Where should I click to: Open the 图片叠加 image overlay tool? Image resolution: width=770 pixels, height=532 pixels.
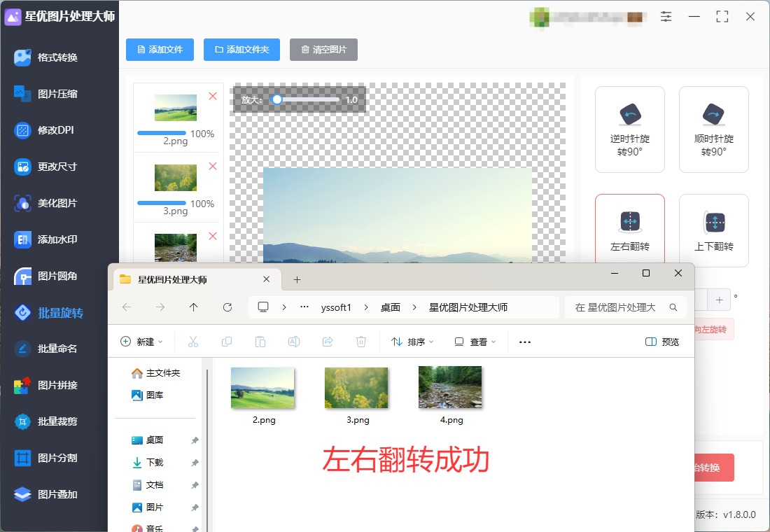45,494
